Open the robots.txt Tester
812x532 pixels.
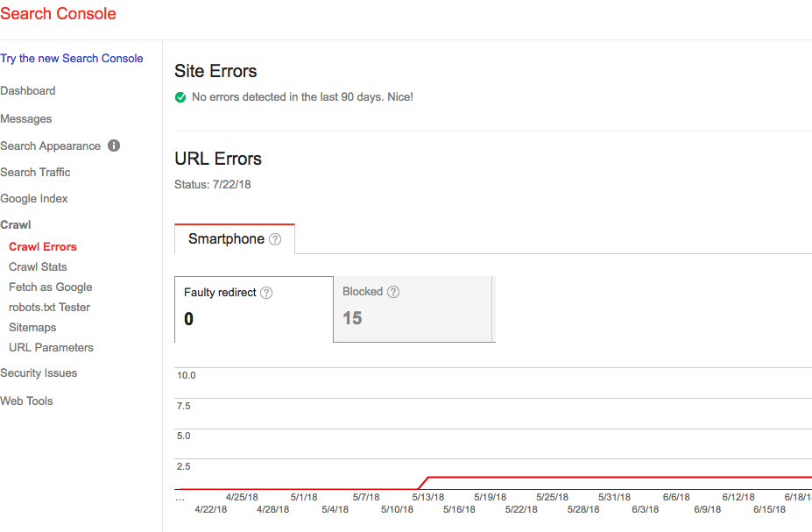[x=49, y=307]
